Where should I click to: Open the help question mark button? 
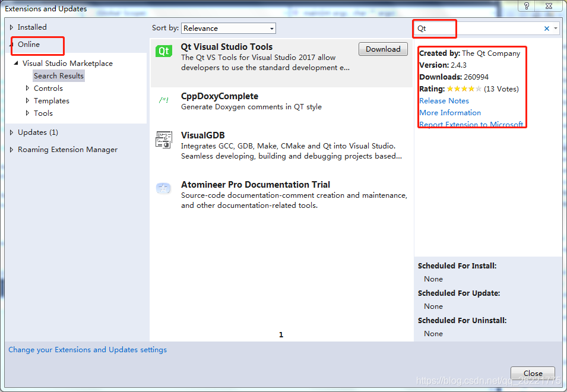pos(527,6)
